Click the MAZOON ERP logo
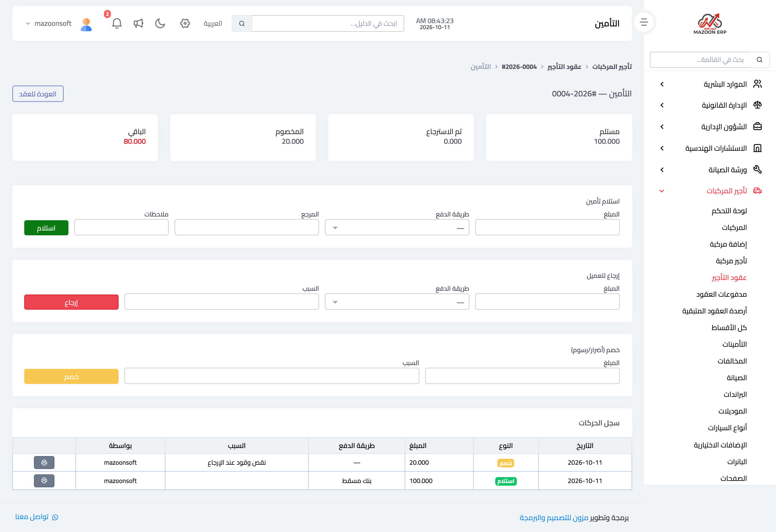The image size is (776, 532). pos(710,24)
